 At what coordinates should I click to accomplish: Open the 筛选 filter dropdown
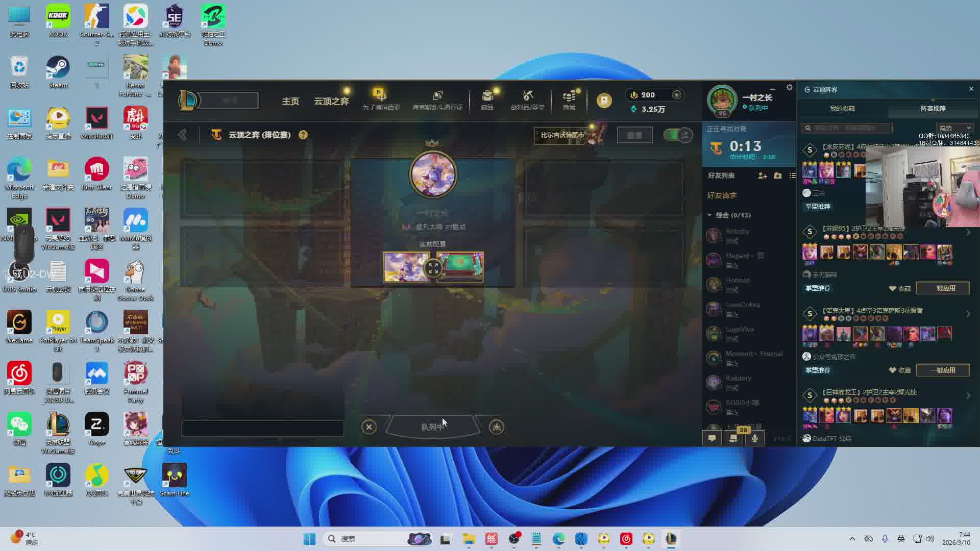954,128
